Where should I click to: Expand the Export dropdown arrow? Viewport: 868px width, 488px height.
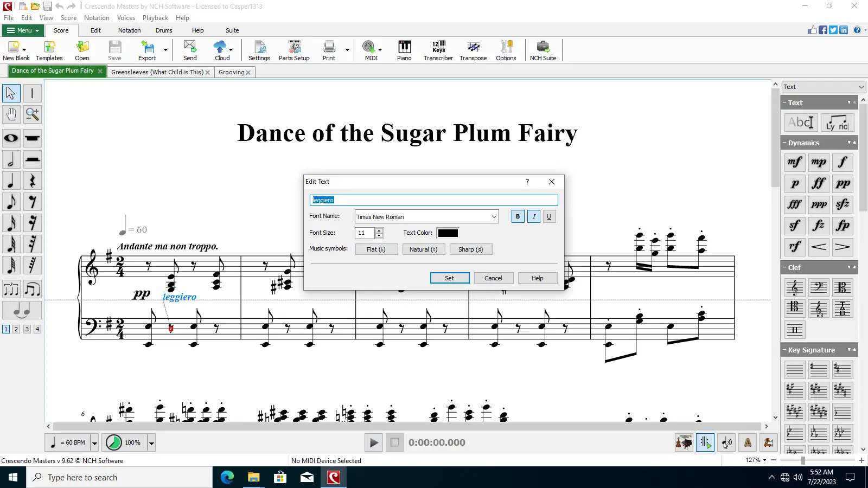[x=165, y=50]
